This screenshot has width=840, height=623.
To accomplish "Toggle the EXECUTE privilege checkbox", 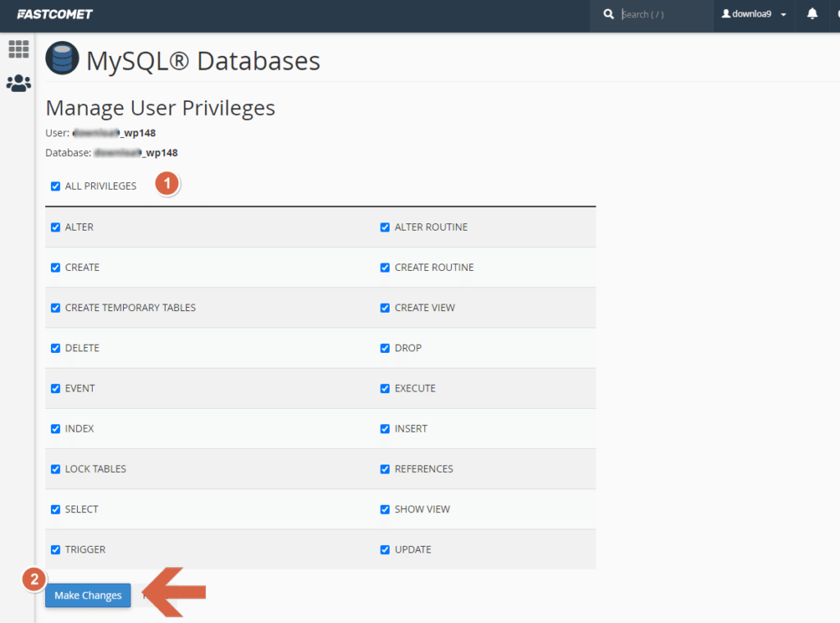I will click(x=385, y=388).
